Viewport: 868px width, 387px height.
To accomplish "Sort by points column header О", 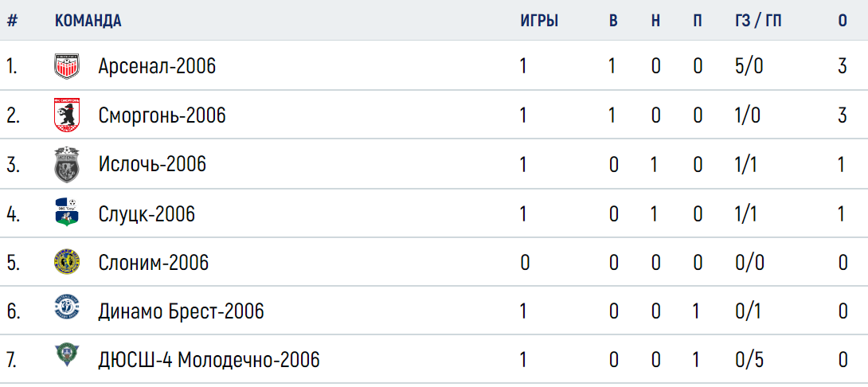I will click(x=843, y=21).
